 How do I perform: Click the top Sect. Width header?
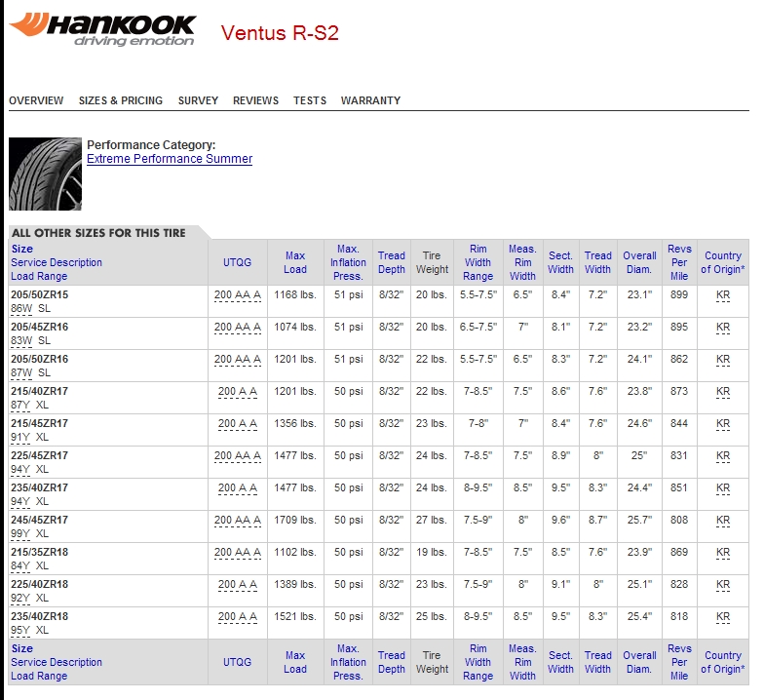pyautogui.click(x=561, y=262)
